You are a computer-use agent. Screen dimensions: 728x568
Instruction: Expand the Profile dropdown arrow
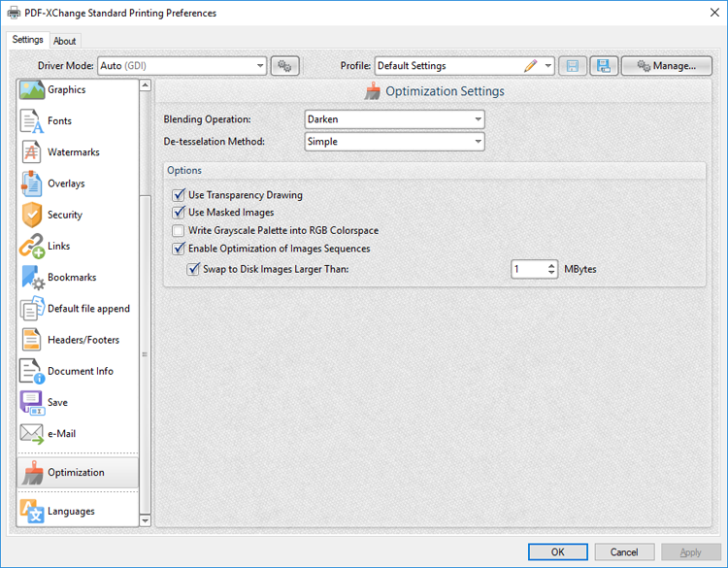[x=548, y=65]
